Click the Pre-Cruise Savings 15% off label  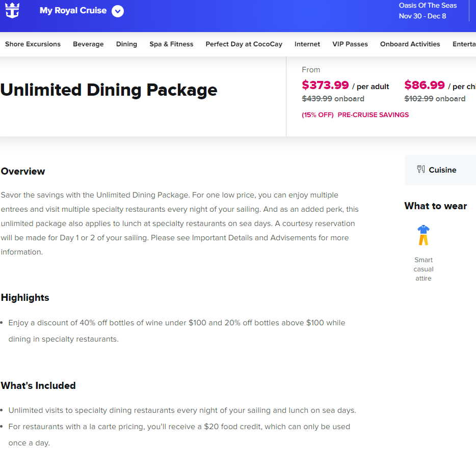[x=355, y=115]
